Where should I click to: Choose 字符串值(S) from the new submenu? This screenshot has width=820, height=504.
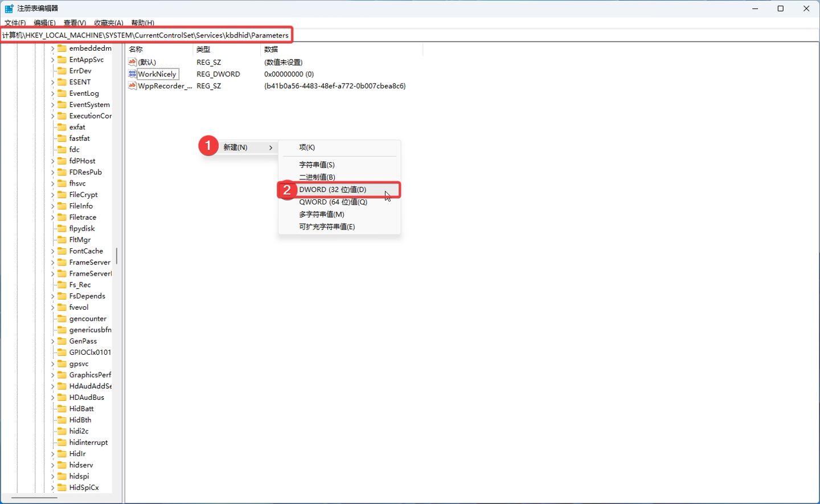tap(317, 165)
